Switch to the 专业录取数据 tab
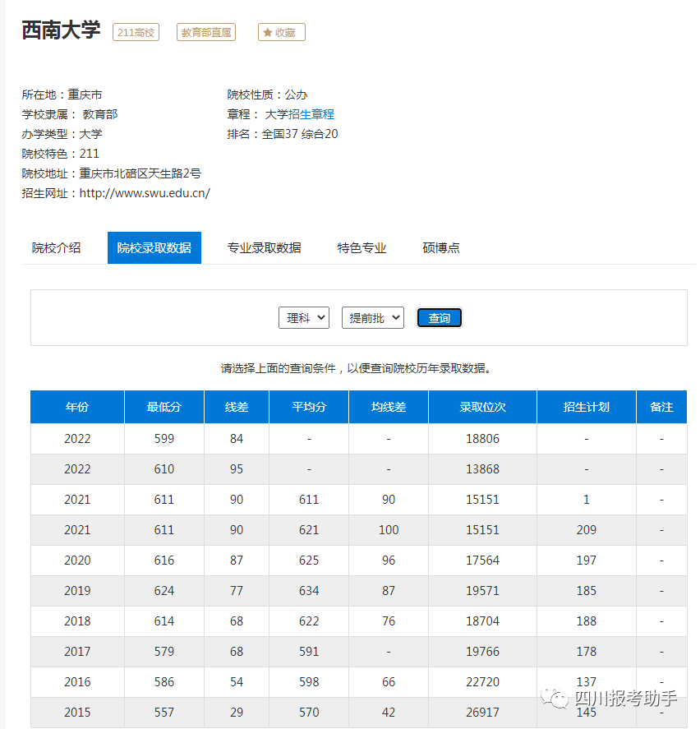The image size is (700, 729). 264,248
